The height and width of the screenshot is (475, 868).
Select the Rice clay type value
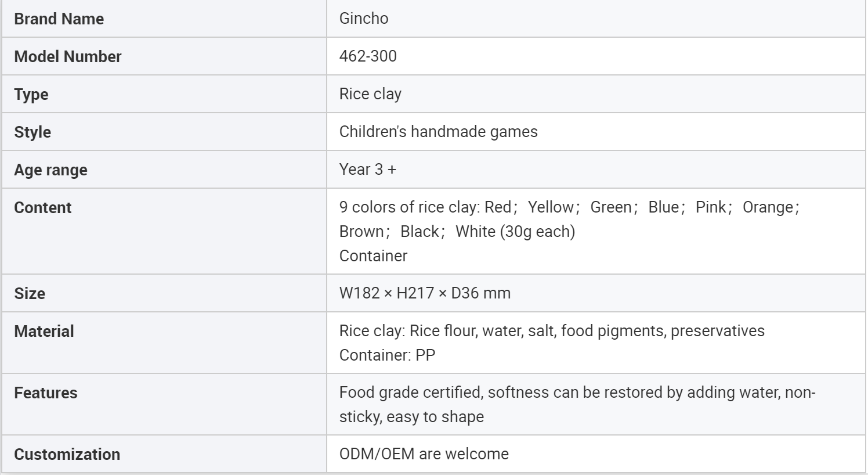click(x=370, y=94)
